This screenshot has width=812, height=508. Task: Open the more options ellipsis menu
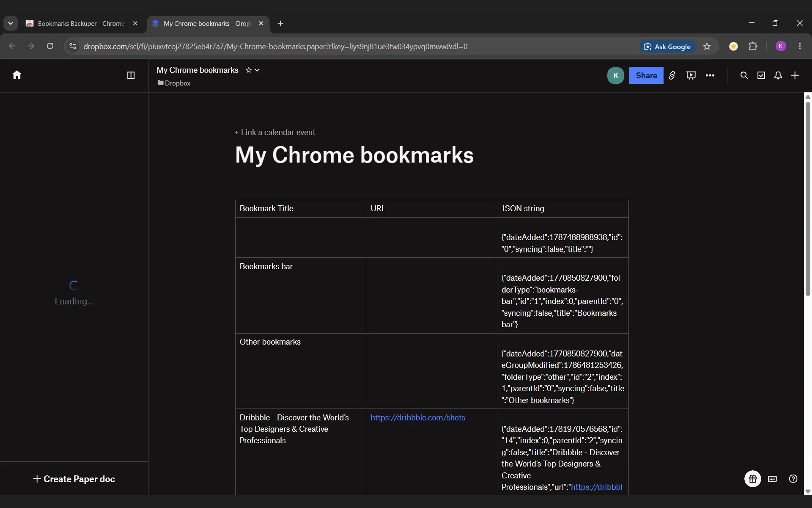click(710, 75)
